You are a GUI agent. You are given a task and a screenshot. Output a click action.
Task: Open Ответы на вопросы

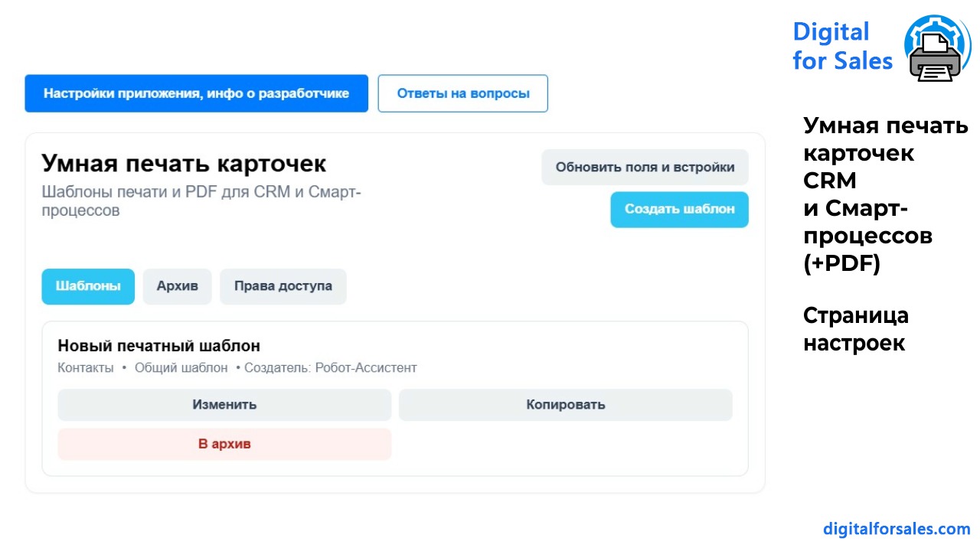click(x=463, y=93)
